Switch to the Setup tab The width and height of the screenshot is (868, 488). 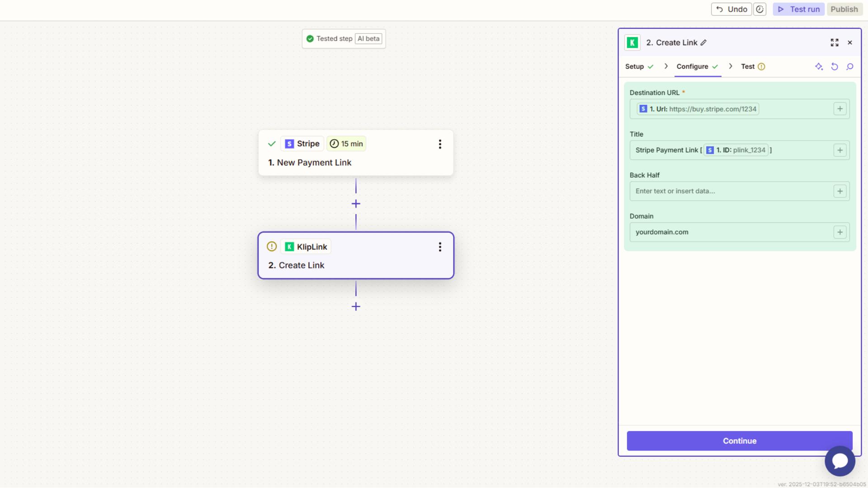[x=635, y=66]
